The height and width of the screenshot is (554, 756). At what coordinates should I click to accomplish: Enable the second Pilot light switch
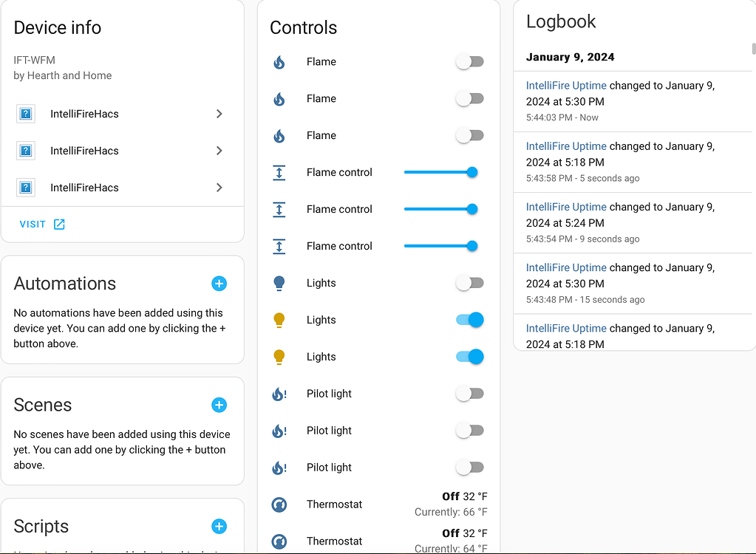469,431
